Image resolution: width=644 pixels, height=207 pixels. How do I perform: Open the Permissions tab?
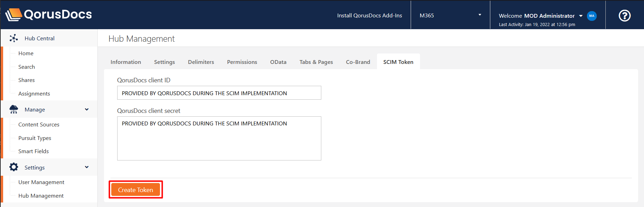[x=242, y=62]
